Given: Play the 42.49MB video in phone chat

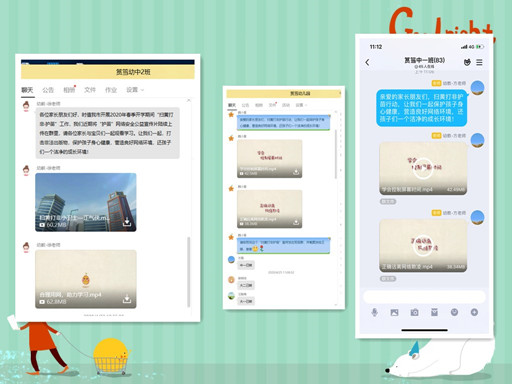Looking at the screenshot, I should coord(422,167).
